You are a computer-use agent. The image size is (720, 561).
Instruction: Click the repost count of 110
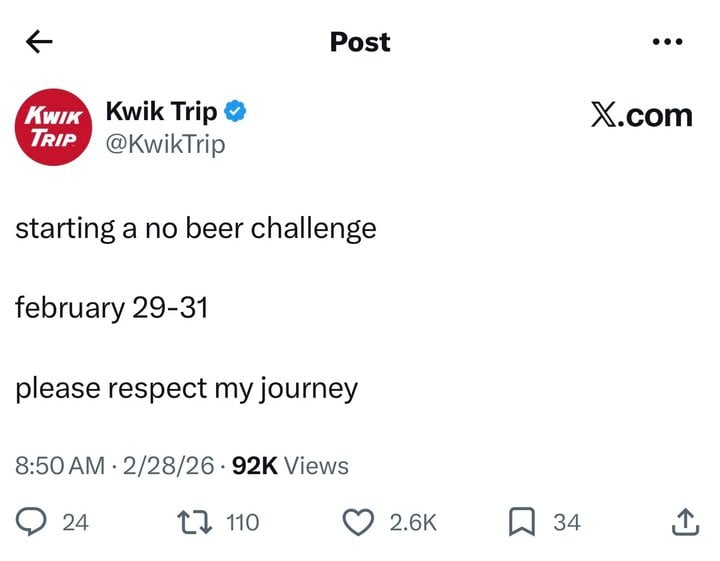[x=242, y=522]
